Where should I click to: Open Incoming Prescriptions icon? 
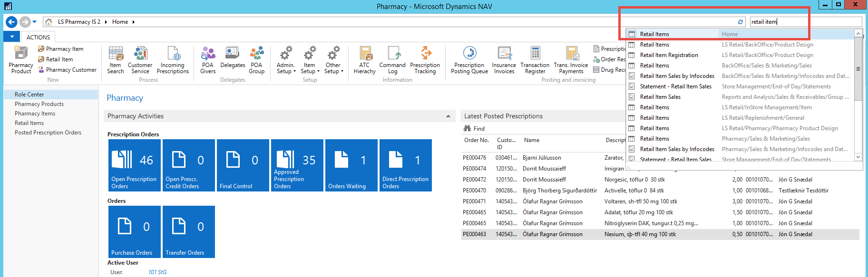(x=173, y=60)
